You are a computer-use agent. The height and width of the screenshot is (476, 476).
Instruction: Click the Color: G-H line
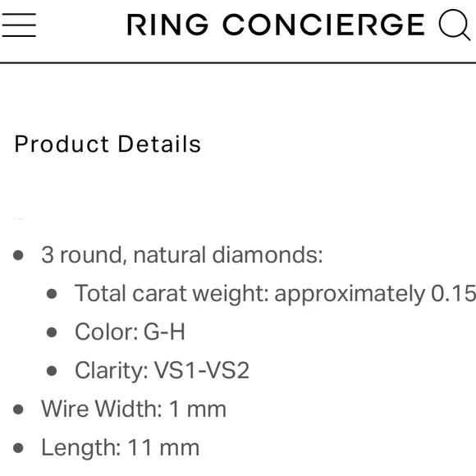[x=130, y=332]
